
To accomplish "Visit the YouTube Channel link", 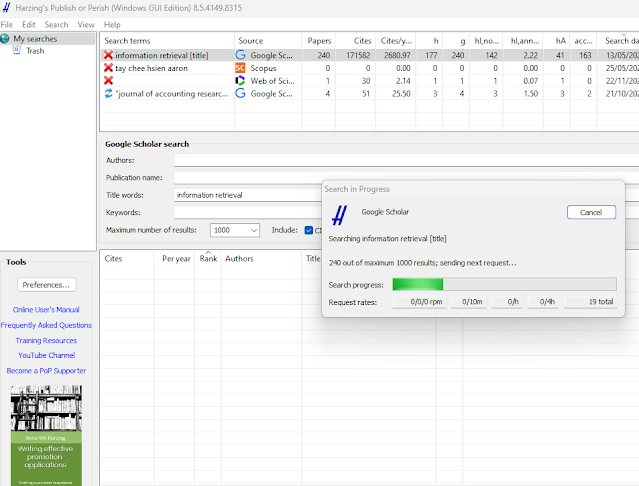I will point(46,355).
